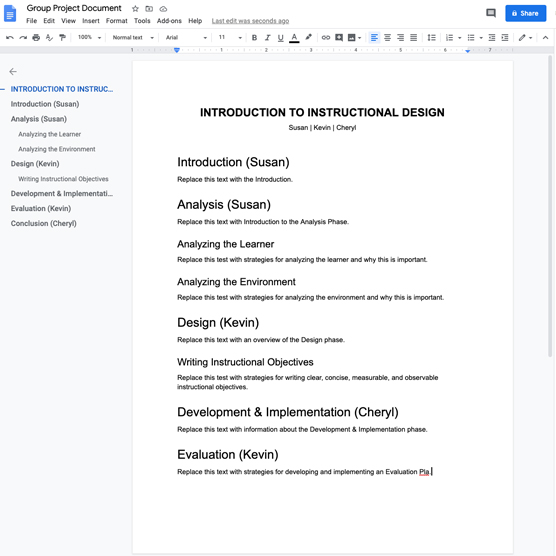Jump to Writing Instructional Objectives in outline
The width and height of the screenshot is (556, 556).
[63, 179]
